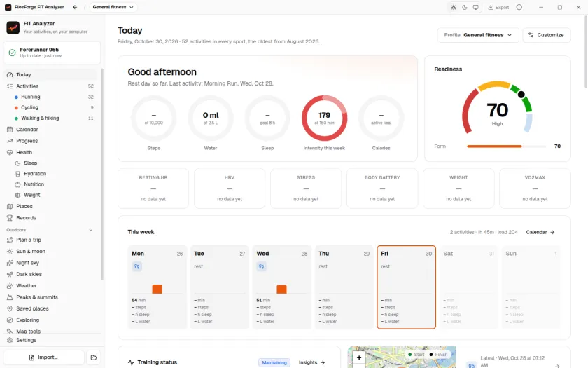Screen dimensions: 588x368
Task: Open the Stress card
Action: 306,188
